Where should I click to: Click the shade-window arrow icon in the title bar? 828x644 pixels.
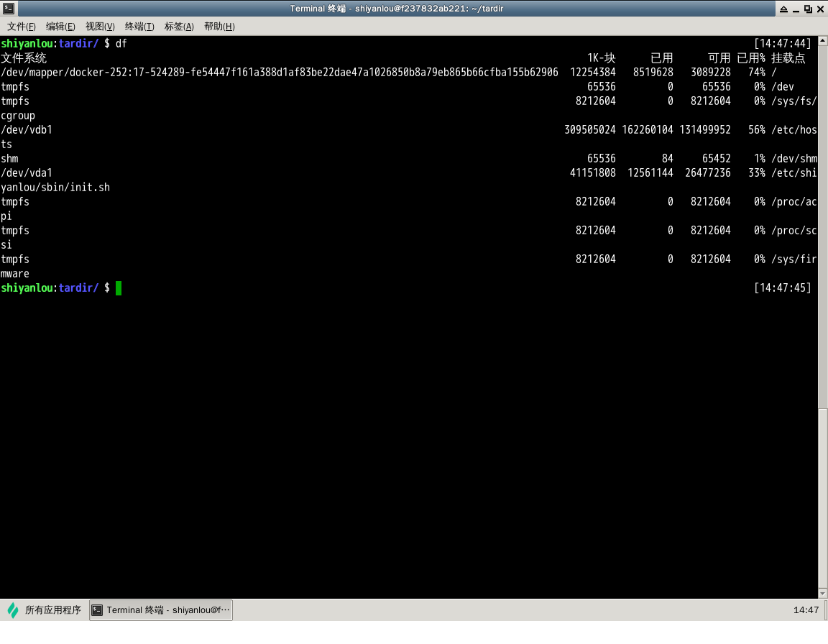tap(783, 9)
